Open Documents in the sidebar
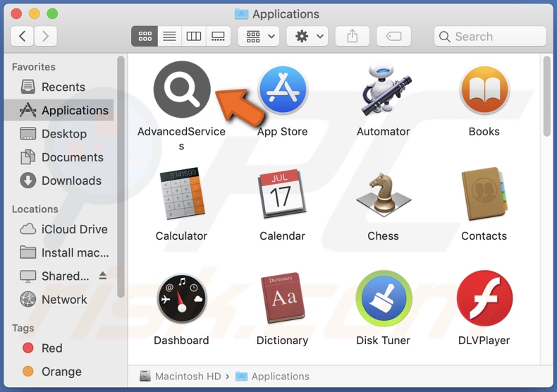 pyautogui.click(x=59, y=157)
